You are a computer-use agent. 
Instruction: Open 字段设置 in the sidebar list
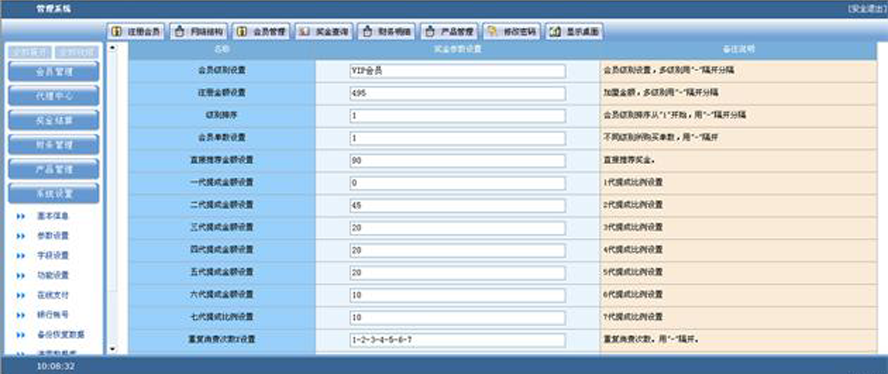click(x=53, y=256)
